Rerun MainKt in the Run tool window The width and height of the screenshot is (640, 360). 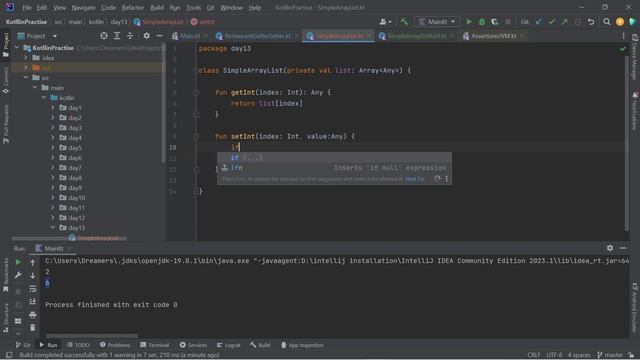[18, 262]
